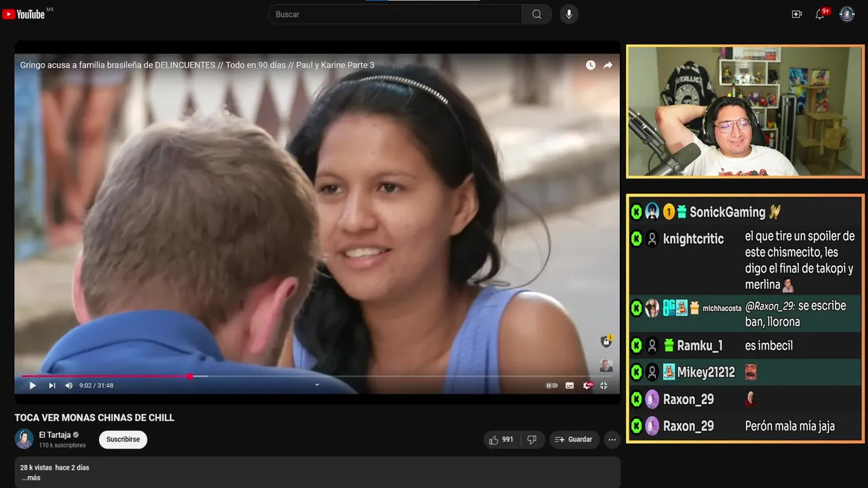This screenshot has height=488, width=868.
Task: Click the '28 k vistas' view count
Action: 36,468
